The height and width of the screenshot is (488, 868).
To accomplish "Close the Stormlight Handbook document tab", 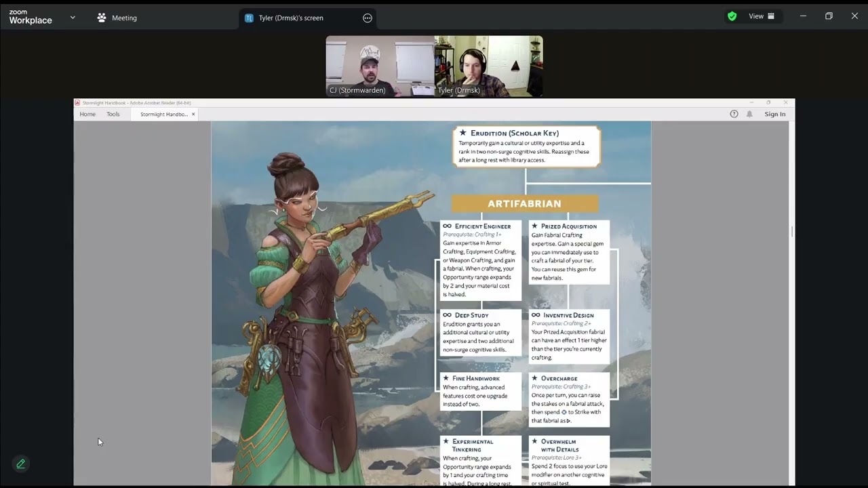I will point(193,115).
